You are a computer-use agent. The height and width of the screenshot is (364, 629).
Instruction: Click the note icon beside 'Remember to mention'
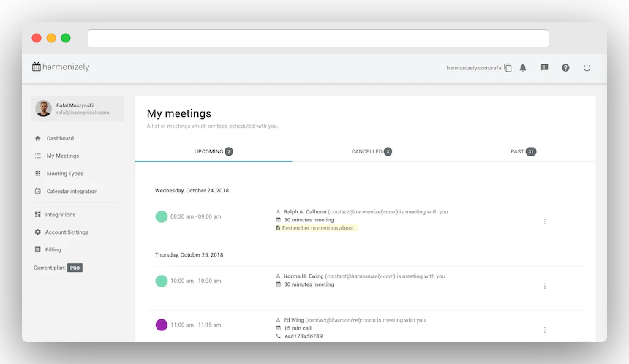click(x=278, y=228)
